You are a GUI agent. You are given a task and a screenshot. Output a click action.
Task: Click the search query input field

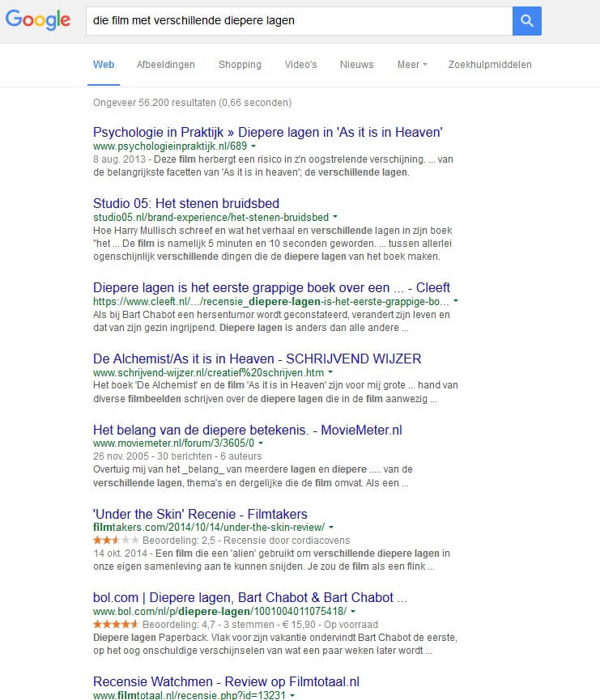[298, 21]
